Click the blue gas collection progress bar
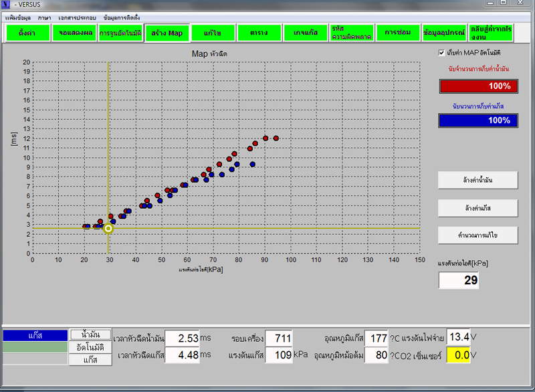This screenshot has height=392, width=535. tap(478, 120)
